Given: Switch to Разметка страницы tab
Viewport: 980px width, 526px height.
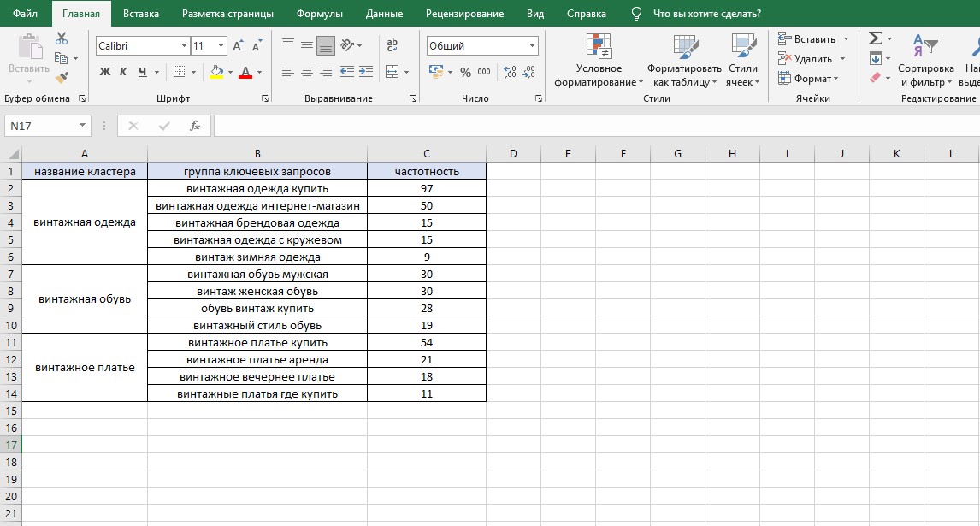Looking at the screenshot, I should (x=227, y=13).
